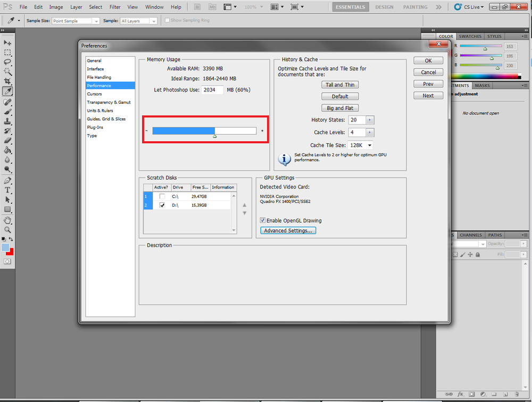This screenshot has height=402, width=532.
Task: Activate the Hand tool
Action: [x=8, y=220]
